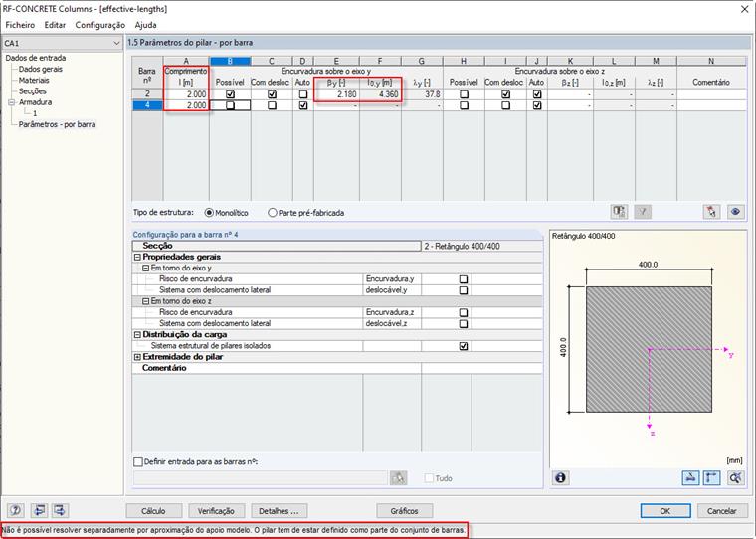The height and width of the screenshot is (539, 756).
Task: Select row header for member 4
Action: [x=147, y=105]
